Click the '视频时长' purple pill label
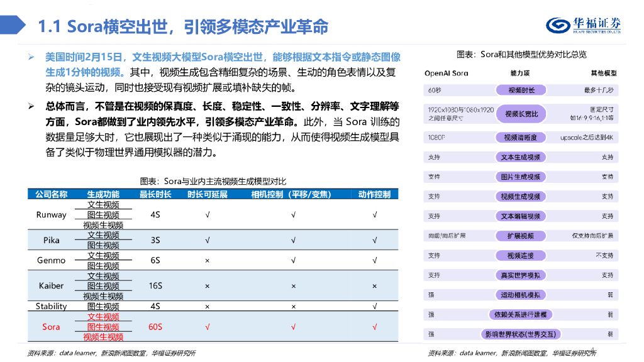The height and width of the screenshot is (362, 644). 521,90
